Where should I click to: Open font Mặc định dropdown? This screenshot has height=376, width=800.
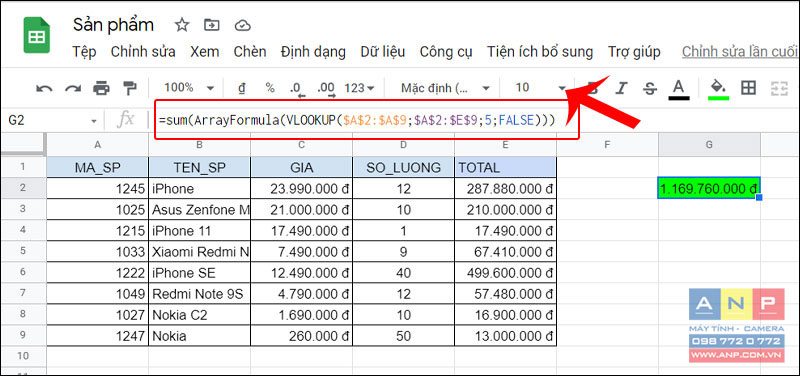click(x=445, y=88)
